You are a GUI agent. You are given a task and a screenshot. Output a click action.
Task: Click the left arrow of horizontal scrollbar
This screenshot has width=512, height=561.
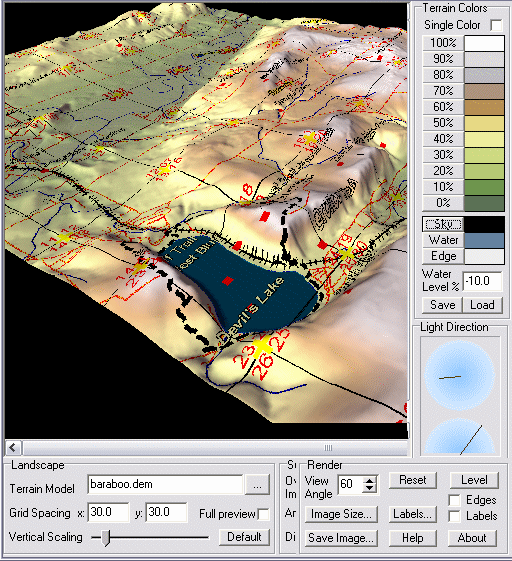pos(13,447)
